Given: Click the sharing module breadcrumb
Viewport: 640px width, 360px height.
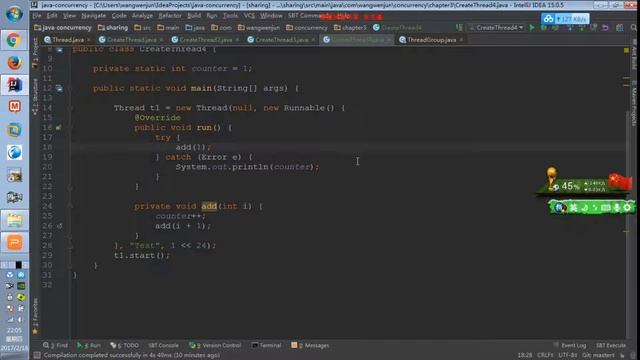Looking at the screenshot, I should 113,28.
